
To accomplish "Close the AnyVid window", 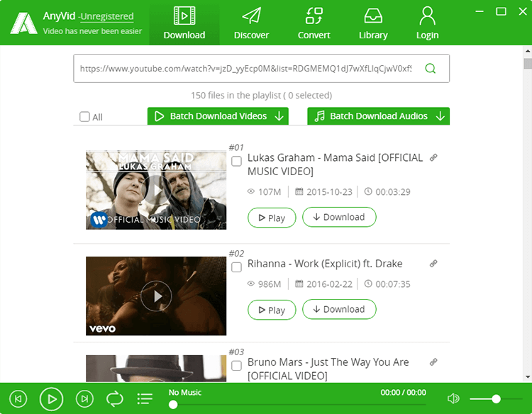I will [523, 11].
